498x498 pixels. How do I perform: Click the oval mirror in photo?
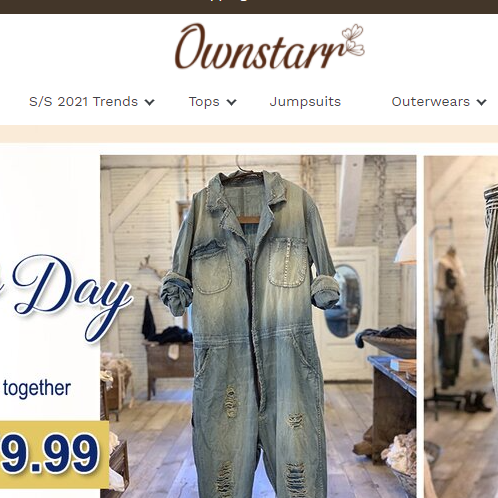pos(343,301)
